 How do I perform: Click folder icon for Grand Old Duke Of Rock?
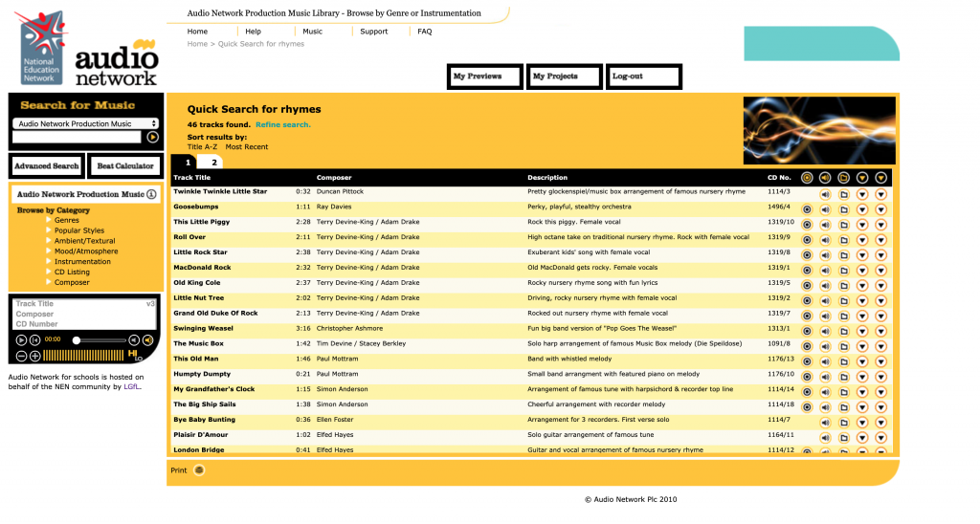pyautogui.click(x=844, y=316)
